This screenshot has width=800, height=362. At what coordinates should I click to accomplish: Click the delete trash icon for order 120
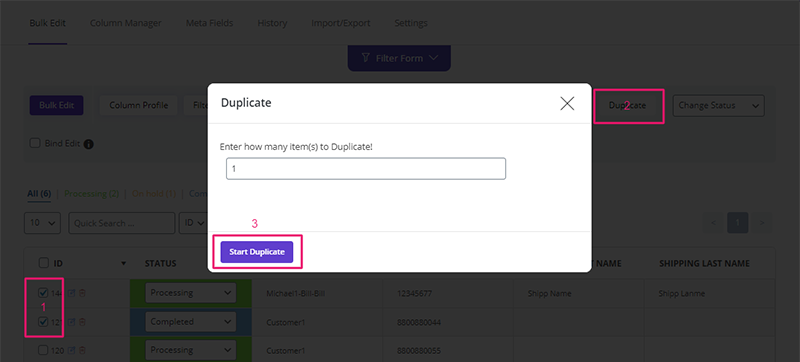[x=82, y=350]
